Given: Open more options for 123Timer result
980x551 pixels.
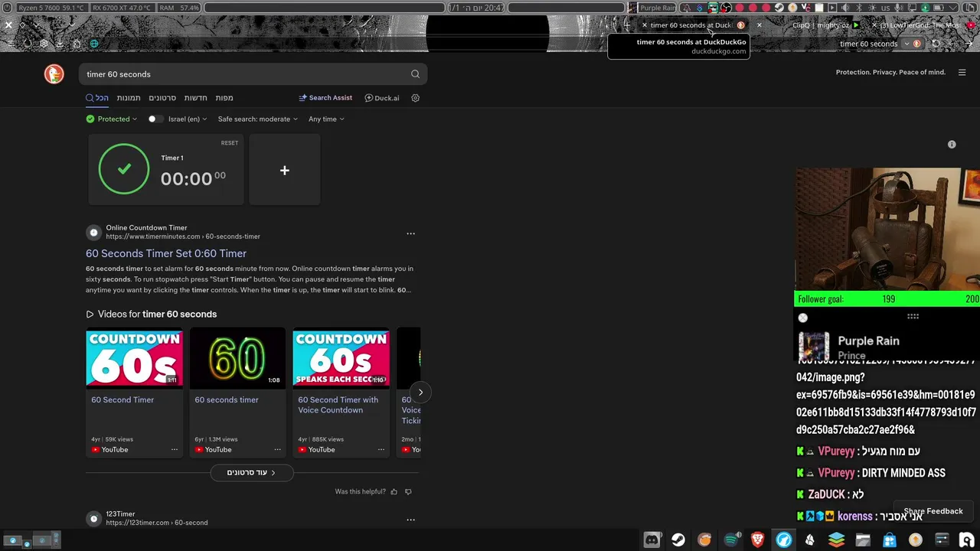Looking at the screenshot, I should (x=410, y=520).
